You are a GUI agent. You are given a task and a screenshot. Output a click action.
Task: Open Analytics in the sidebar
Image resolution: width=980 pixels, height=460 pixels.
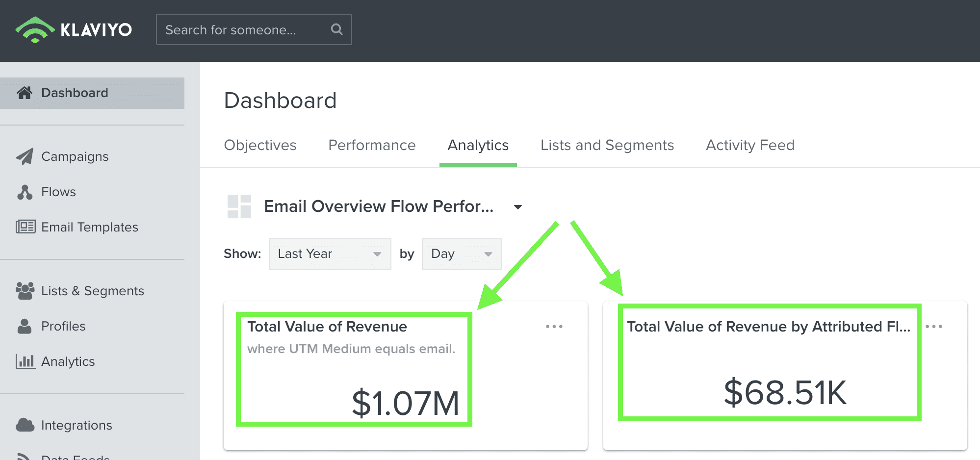point(68,361)
